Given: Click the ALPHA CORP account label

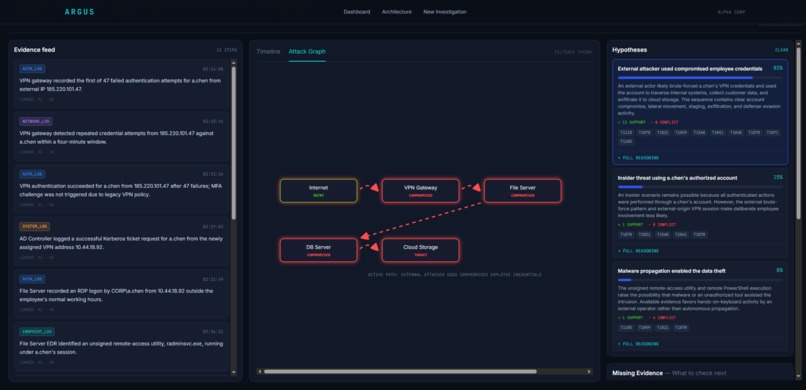Looking at the screenshot, I should click(x=731, y=12).
